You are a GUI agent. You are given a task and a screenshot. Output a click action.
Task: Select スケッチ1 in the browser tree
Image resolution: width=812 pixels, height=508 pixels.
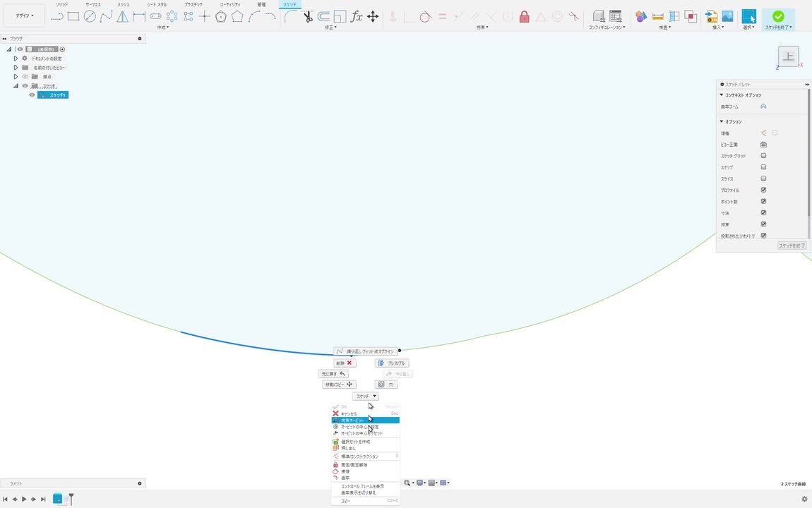pyautogui.click(x=53, y=95)
